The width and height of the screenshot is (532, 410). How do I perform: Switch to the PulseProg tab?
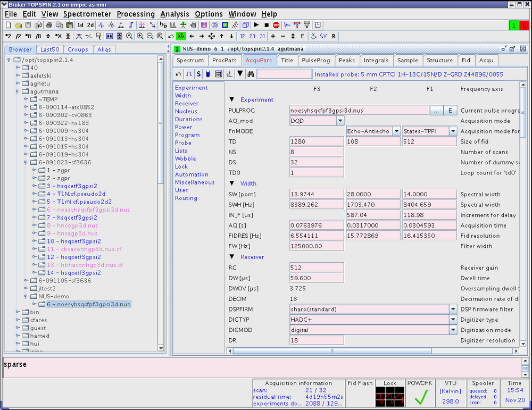(x=315, y=60)
